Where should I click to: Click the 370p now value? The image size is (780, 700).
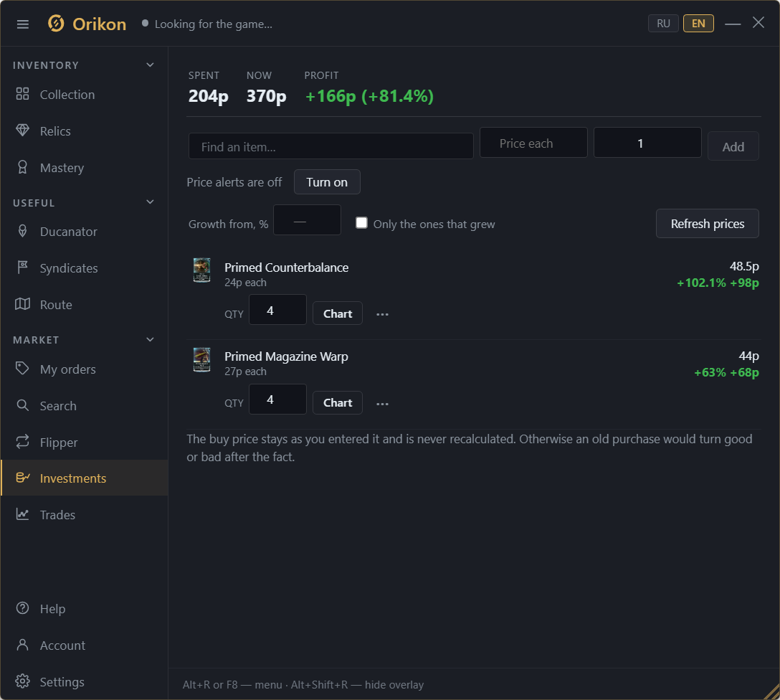266,96
